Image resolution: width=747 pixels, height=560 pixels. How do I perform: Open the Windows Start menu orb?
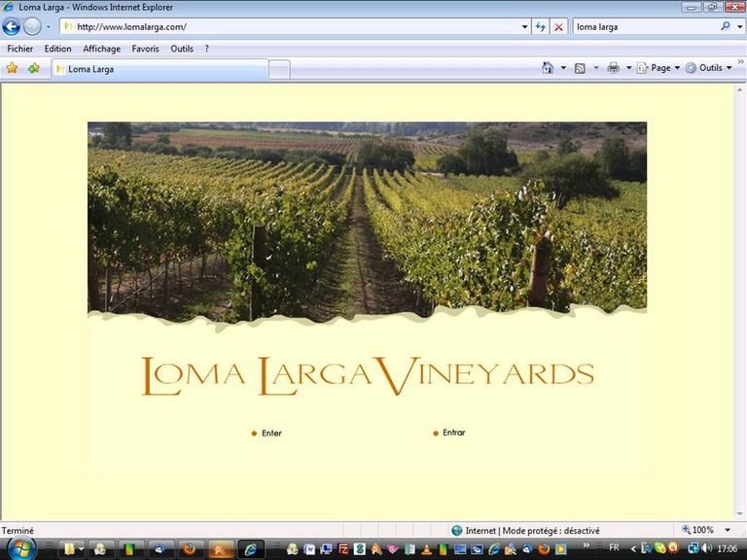19,548
